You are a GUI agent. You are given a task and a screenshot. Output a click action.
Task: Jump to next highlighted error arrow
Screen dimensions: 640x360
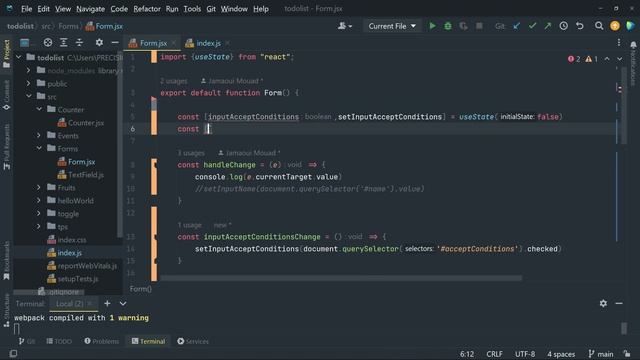pos(620,59)
